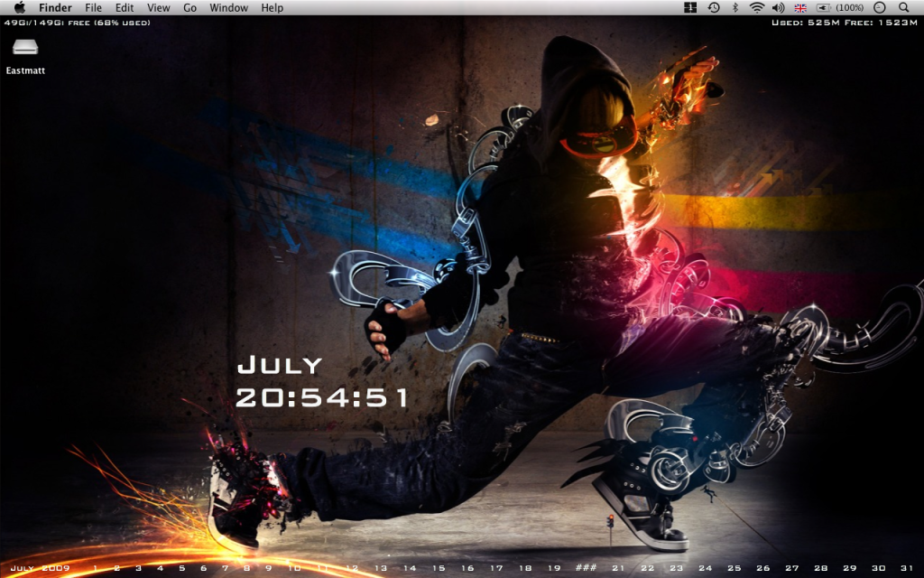Click day 25 in the calendar strip
This screenshot has height=578, width=924.
coord(734,568)
